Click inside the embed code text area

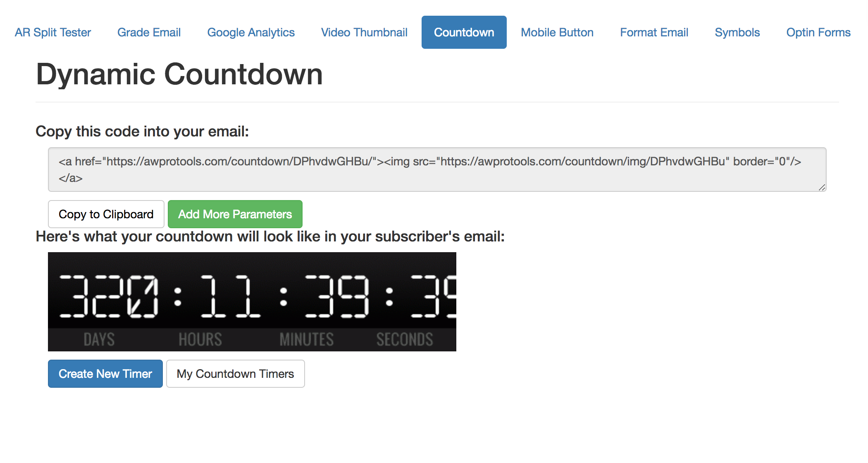point(437,169)
